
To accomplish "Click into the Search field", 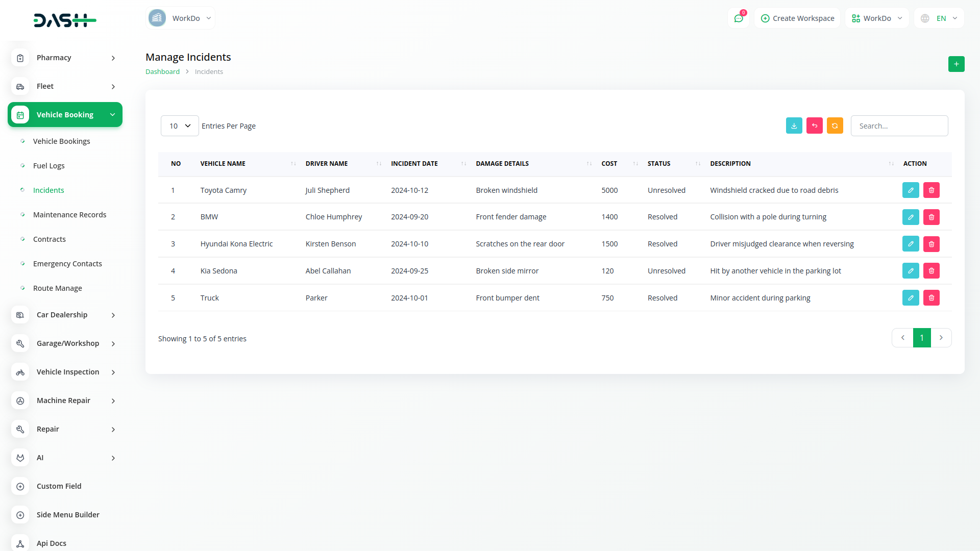I will click(x=899, y=126).
